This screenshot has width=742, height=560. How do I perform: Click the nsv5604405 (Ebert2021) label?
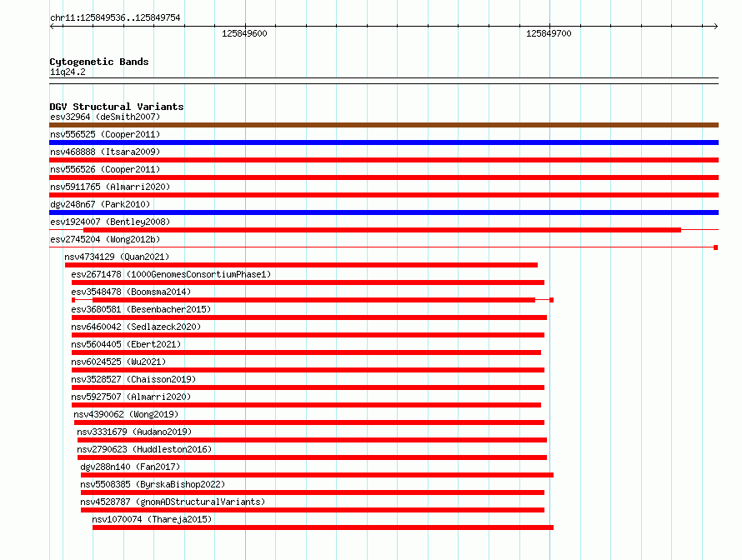(126, 344)
